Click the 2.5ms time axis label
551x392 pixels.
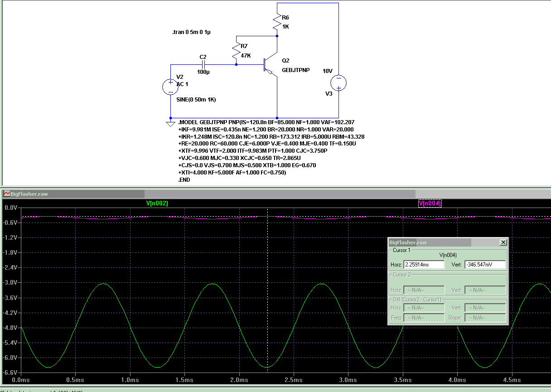pos(293,380)
